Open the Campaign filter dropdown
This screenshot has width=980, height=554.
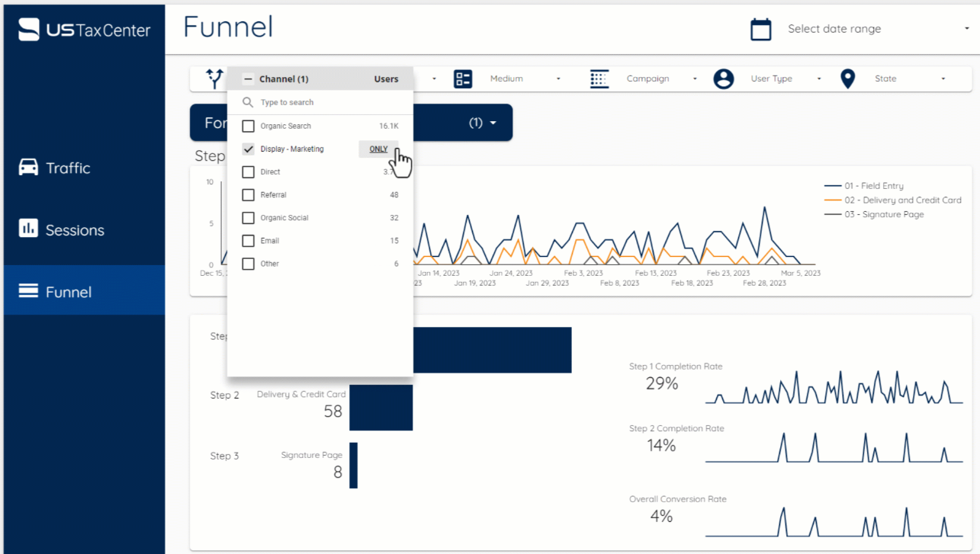tap(661, 78)
